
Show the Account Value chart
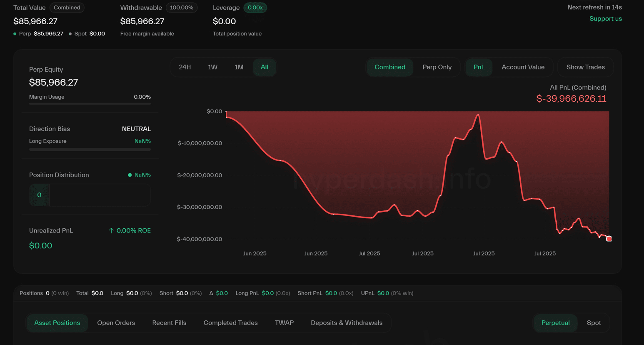coord(523,67)
